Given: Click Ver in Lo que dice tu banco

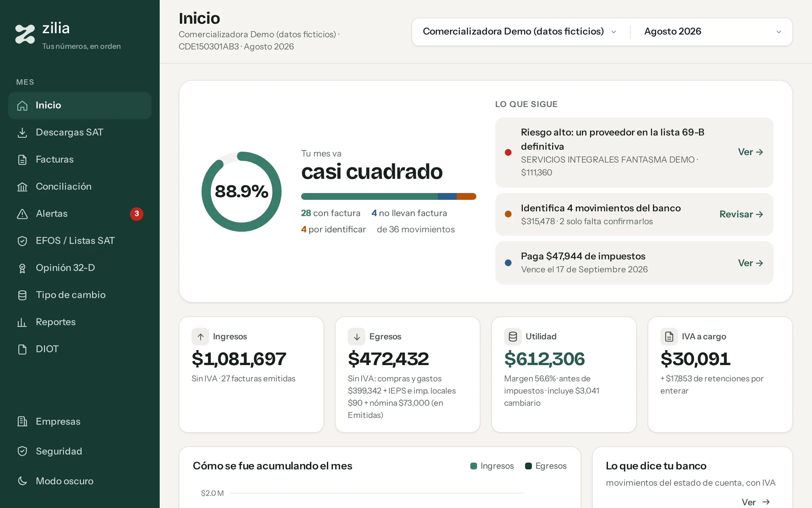Looking at the screenshot, I should 756,502.
